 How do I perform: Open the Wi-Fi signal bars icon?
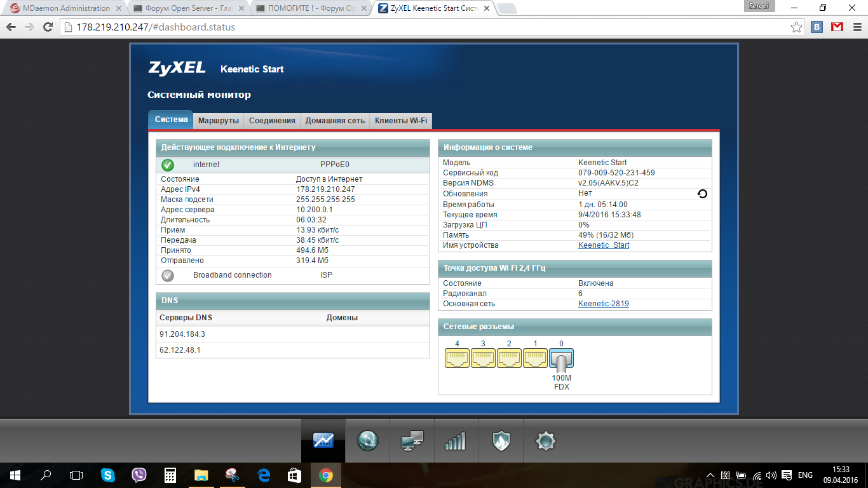[x=456, y=440]
